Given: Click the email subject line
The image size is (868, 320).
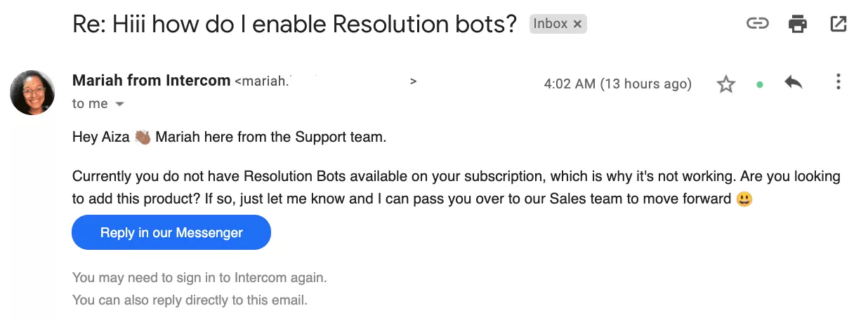Looking at the screenshot, I should [x=295, y=25].
